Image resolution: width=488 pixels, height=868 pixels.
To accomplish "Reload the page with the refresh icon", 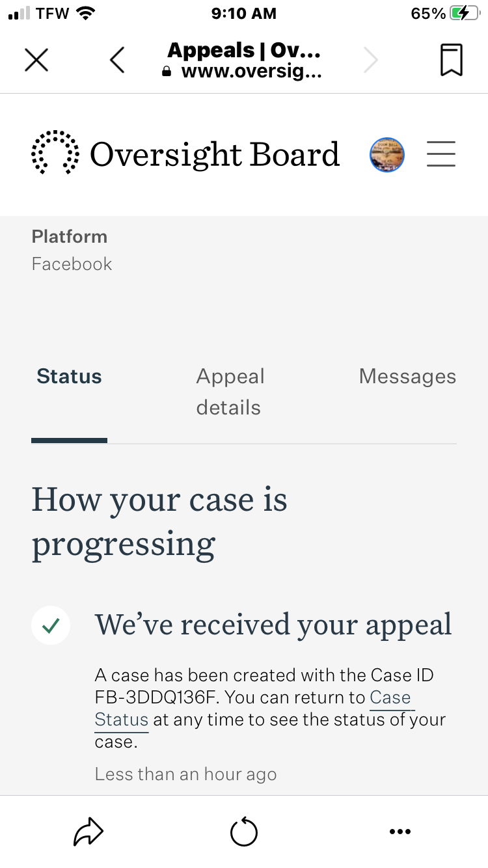I will pyautogui.click(x=244, y=832).
